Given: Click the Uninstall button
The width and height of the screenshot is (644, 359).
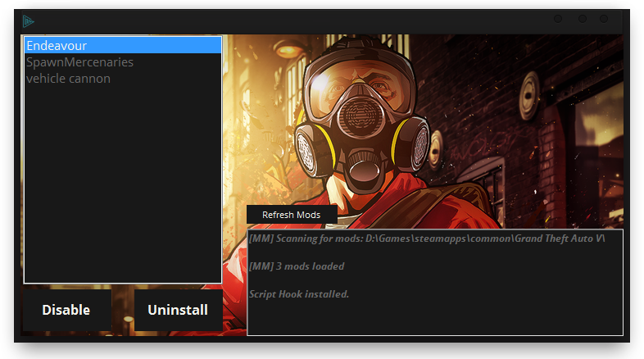Looking at the screenshot, I should point(179,310).
